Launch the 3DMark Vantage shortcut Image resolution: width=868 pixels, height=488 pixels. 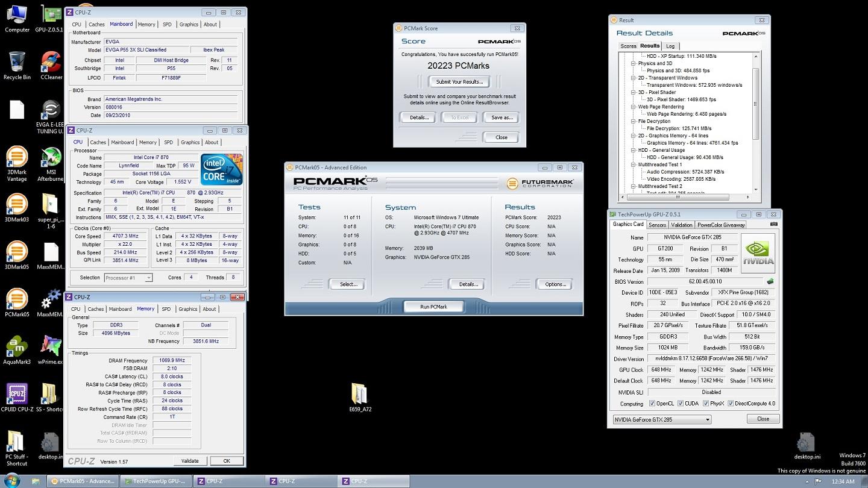pyautogui.click(x=17, y=163)
